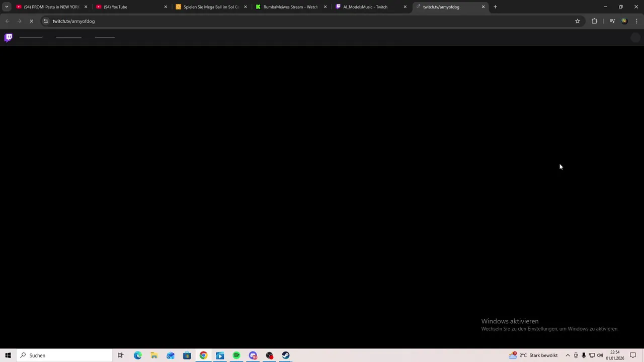Viewport: 644px width, 362px height.
Task: Show hidden system tray icons
Action: (x=568, y=355)
